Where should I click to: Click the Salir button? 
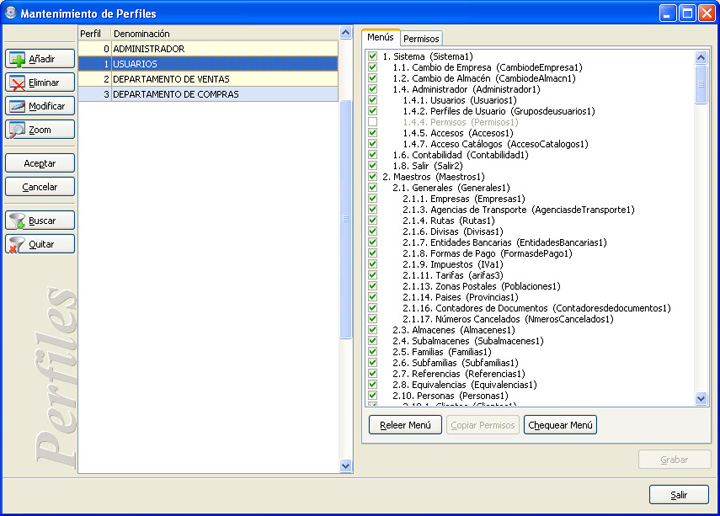tap(679, 495)
